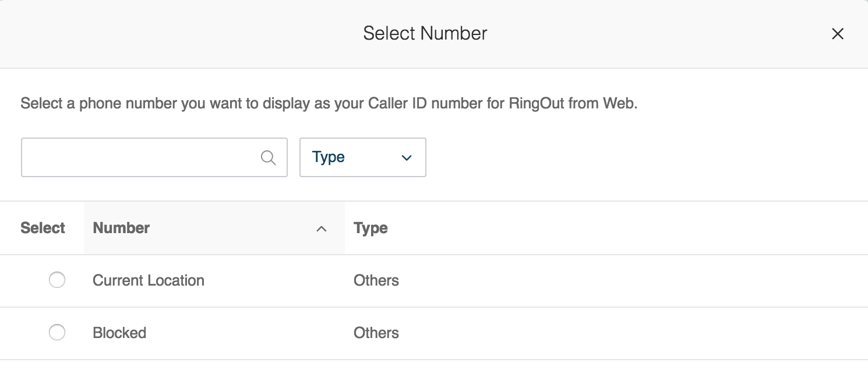The image size is (868, 373).
Task: Click the Current Location label
Action: point(149,280)
